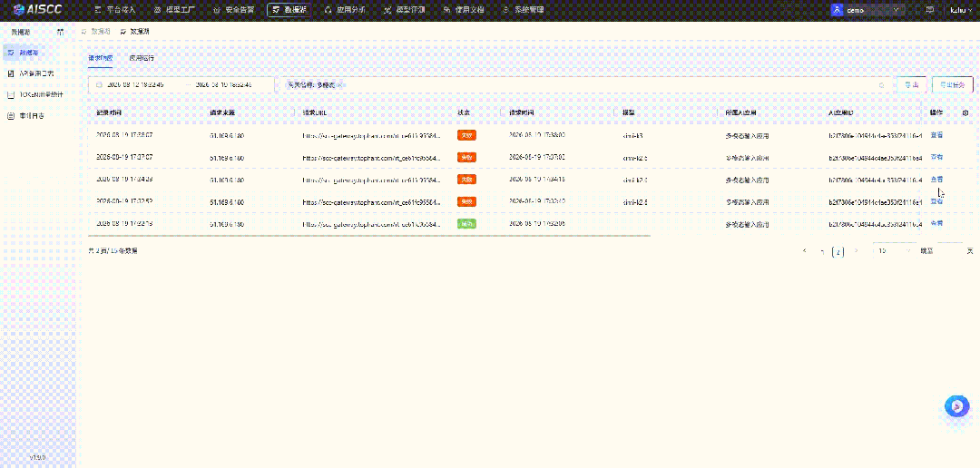This screenshot has width=980, height=468.
Task: Go to page 1 in pagination
Action: (x=822, y=251)
